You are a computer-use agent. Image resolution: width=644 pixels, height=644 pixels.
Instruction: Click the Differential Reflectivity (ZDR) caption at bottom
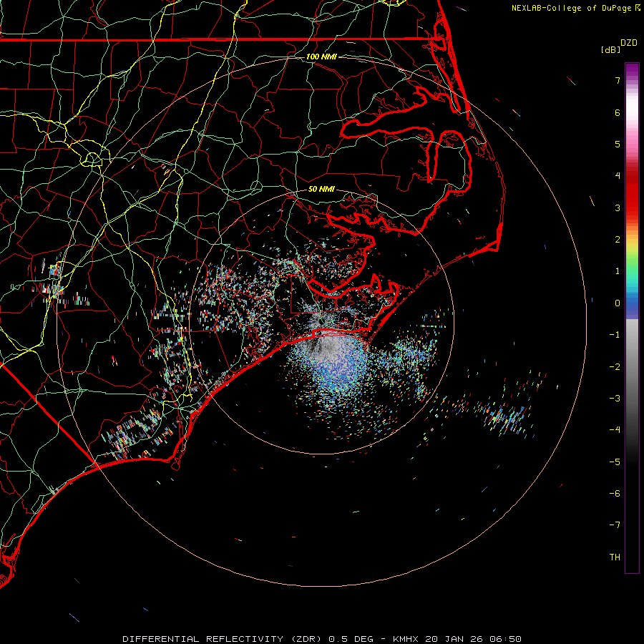coord(321,639)
